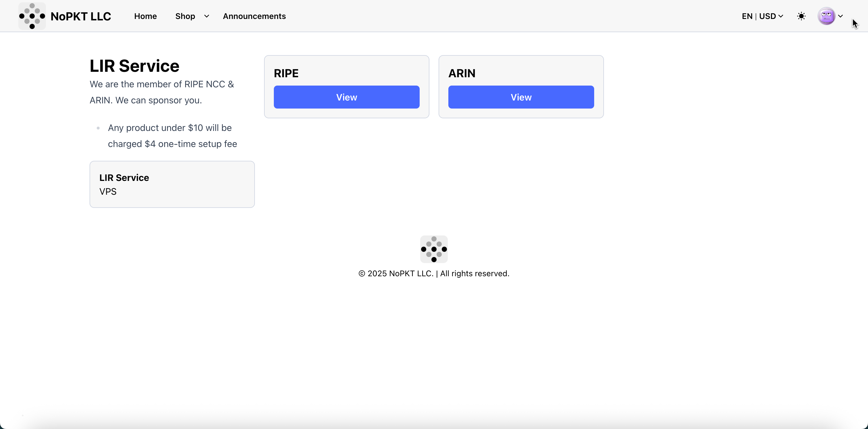Open the purple user avatar menu
Image resolution: width=868 pixels, height=429 pixels.
pyautogui.click(x=826, y=16)
